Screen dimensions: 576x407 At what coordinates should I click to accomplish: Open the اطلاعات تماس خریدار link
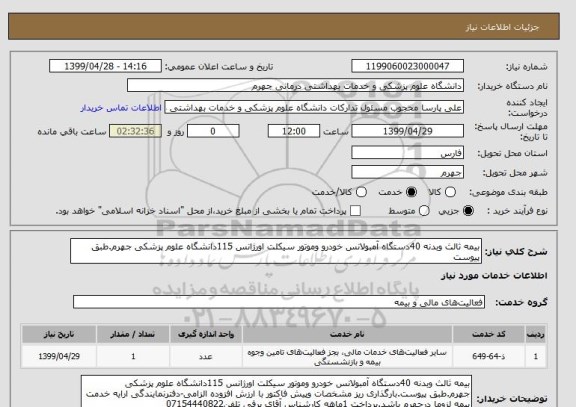121,108
